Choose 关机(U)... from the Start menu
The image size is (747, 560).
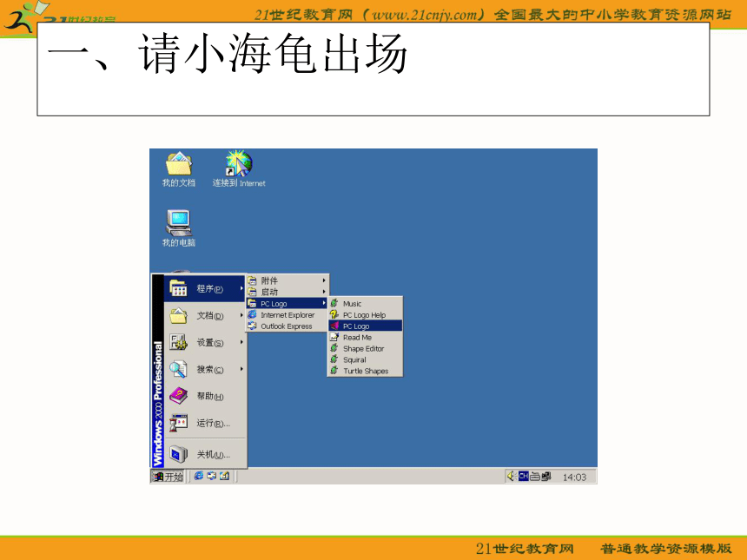(x=204, y=454)
